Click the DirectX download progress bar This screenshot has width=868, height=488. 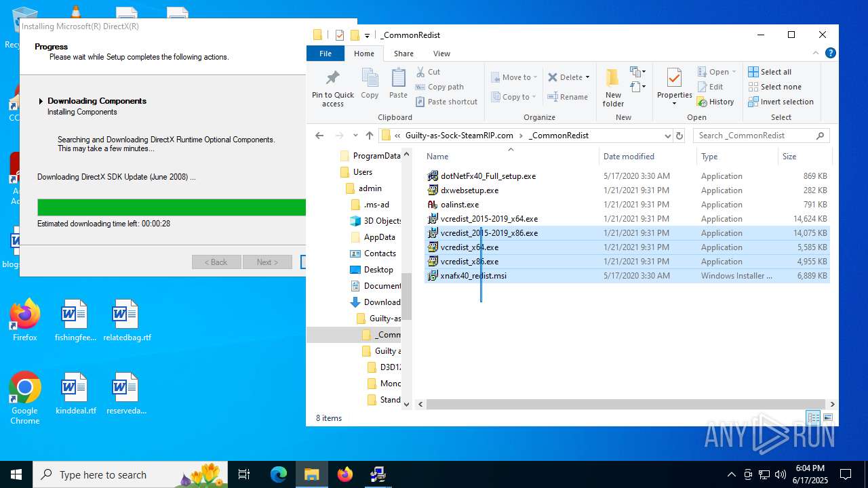click(x=172, y=207)
